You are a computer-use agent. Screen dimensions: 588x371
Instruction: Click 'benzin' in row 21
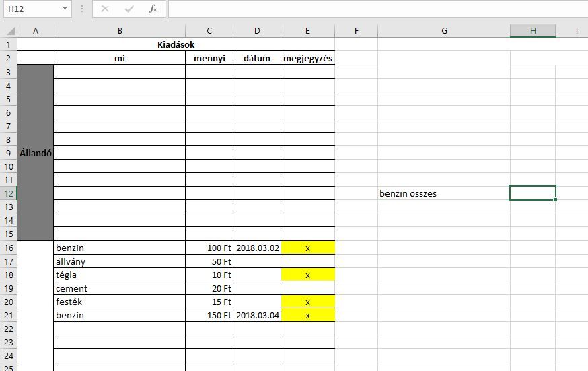tap(120, 316)
